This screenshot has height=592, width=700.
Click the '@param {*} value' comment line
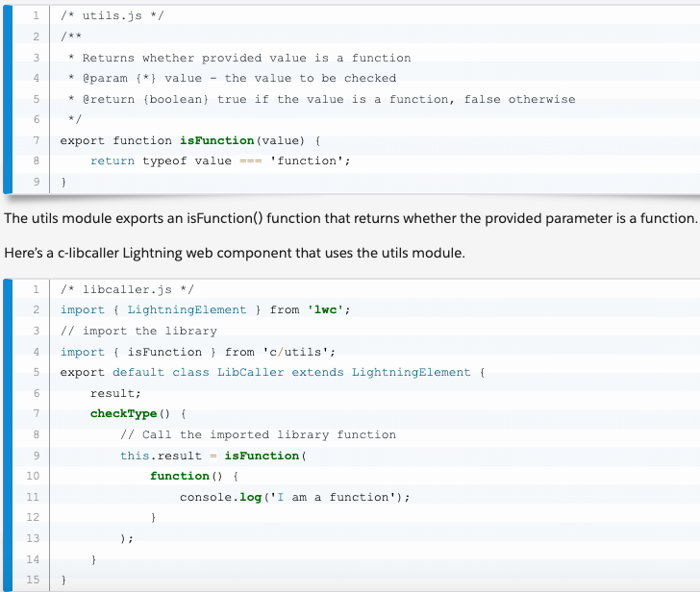[232, 78]
